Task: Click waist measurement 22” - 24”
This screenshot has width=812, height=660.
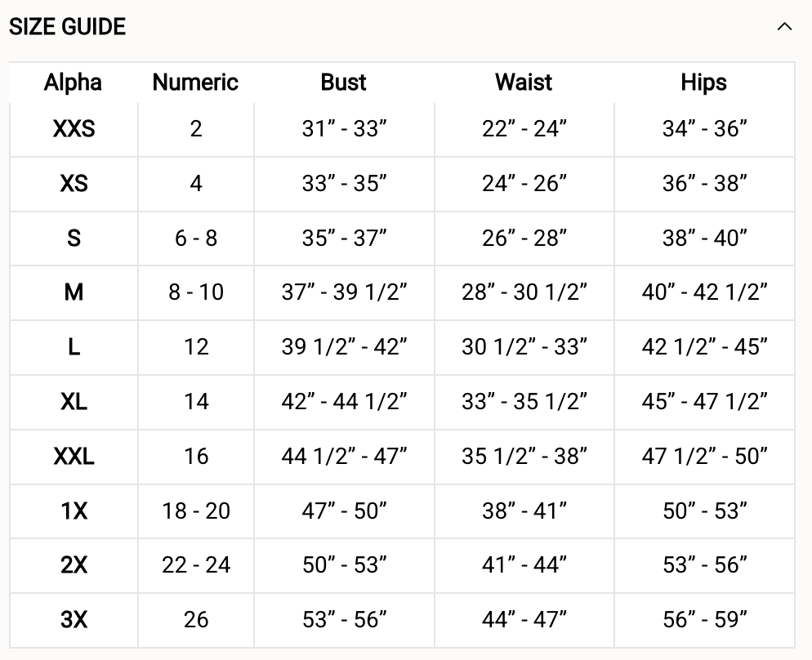Action: (x=524, y=129)
